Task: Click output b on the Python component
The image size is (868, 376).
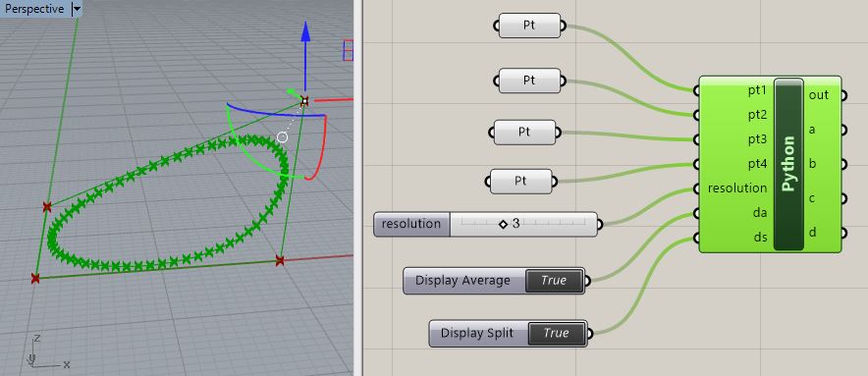Action: pos(812,164)
